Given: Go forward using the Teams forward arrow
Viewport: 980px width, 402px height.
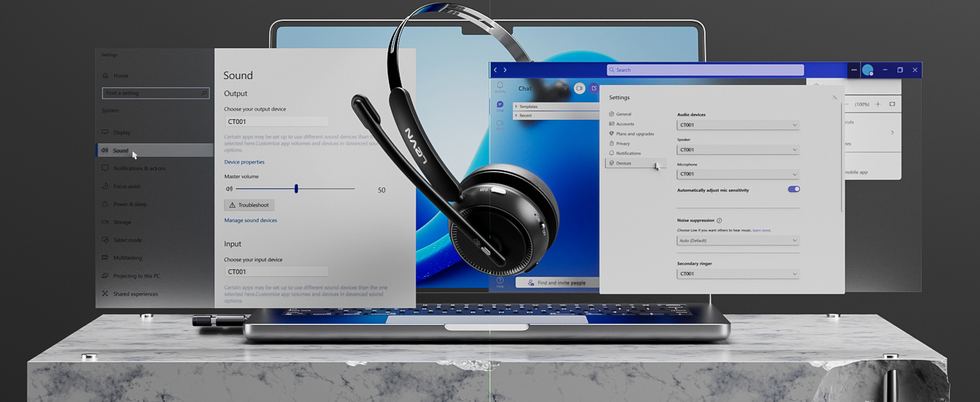Looking at the screenshot, I should (505, 70).
